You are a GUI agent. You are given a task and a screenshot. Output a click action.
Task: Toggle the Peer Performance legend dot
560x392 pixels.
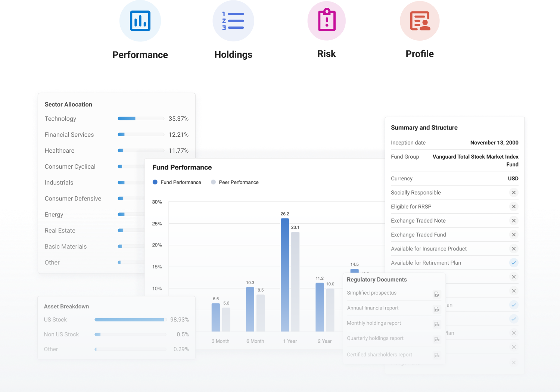coord(214,182)
